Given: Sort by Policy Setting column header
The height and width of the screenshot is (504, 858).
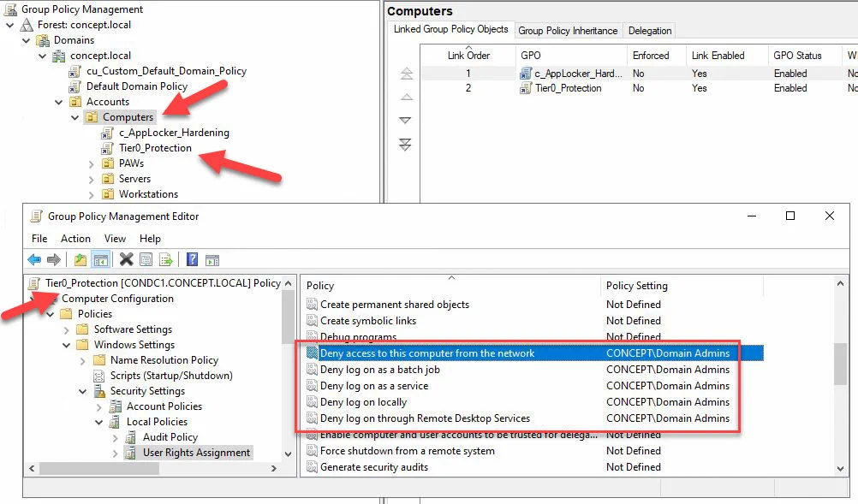Looking at the screenshot, I should [x=682, y=285].
